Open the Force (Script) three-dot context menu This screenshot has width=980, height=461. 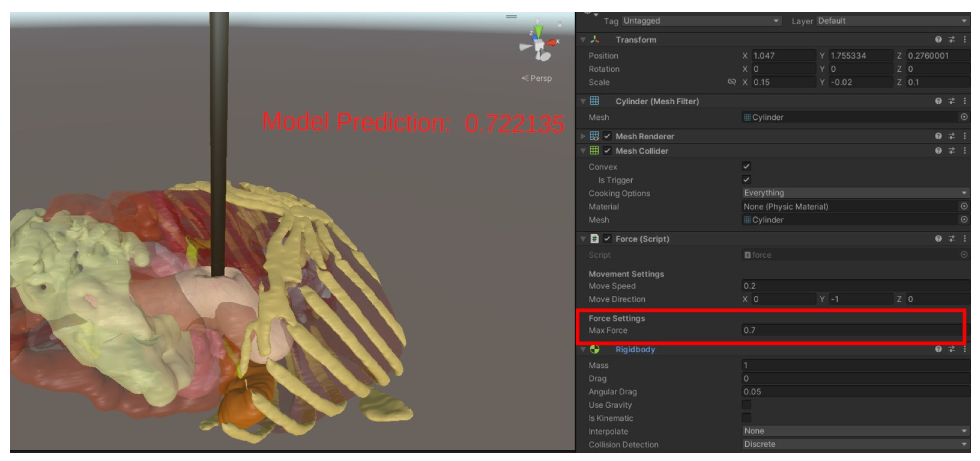coord(964,239)
